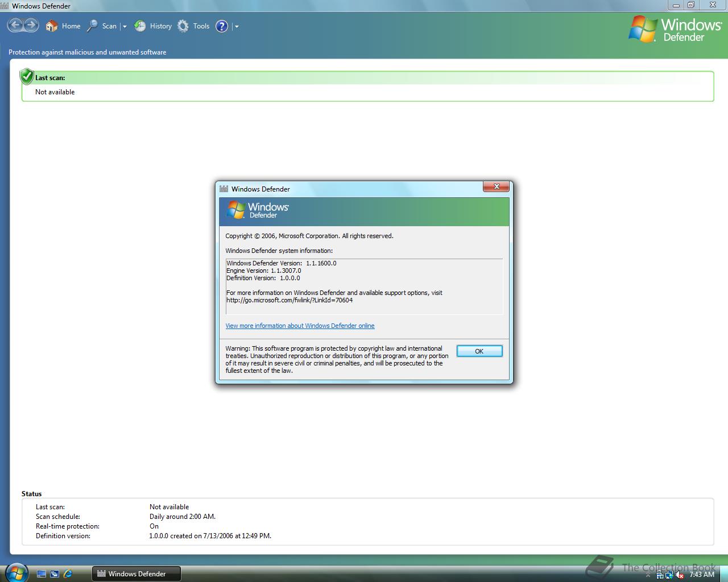The width and height of the screenshot is (728, 582).
Task: Click the network tray icon beside the volume
Action: click(x=669, y=575)
